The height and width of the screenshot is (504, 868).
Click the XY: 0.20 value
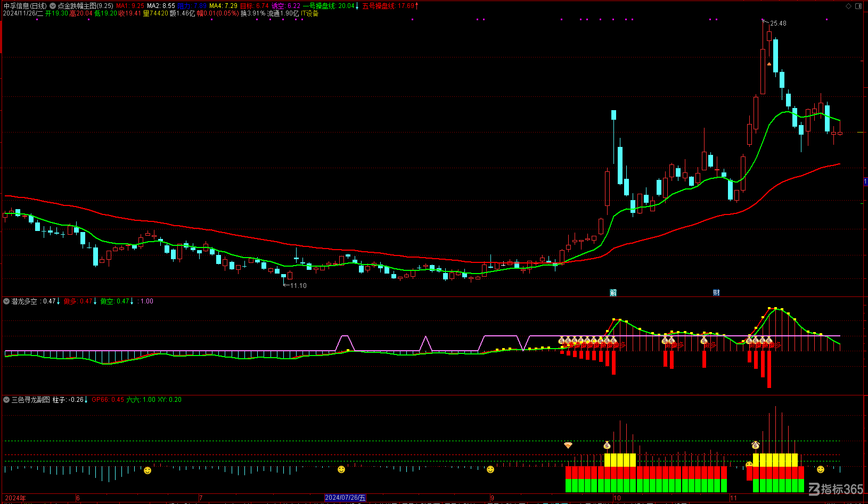click(170, 400)
